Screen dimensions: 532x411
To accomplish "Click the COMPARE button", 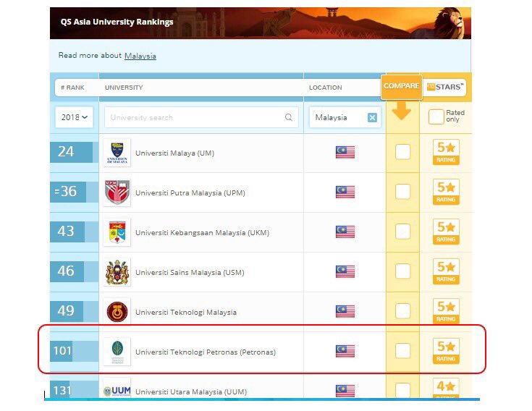I will [402, 86].
